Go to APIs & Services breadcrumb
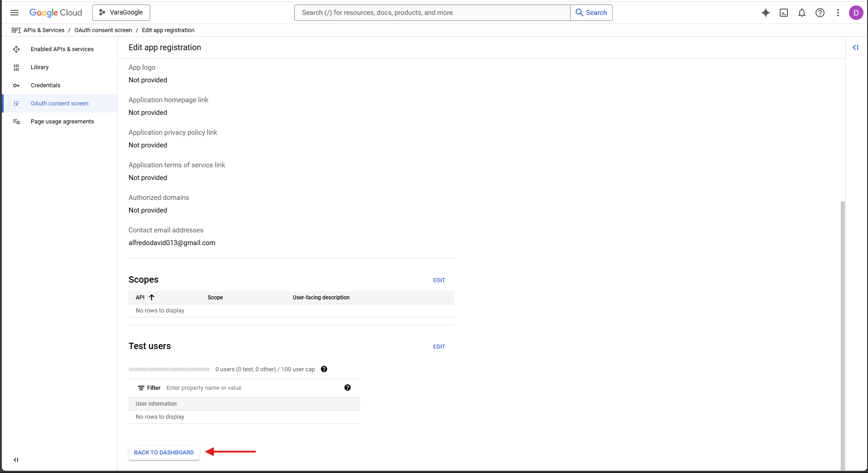 click(x=44, y=30)
